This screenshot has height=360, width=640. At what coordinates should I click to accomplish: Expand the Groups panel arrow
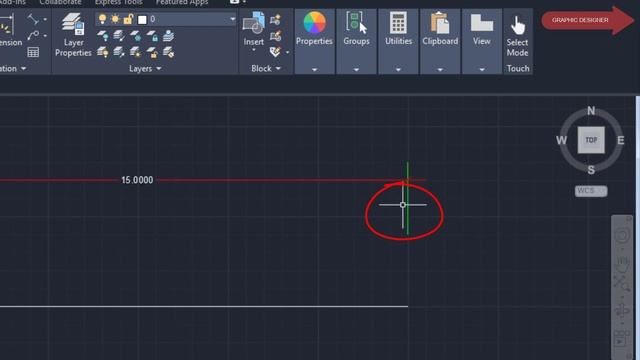click(356, 70)
